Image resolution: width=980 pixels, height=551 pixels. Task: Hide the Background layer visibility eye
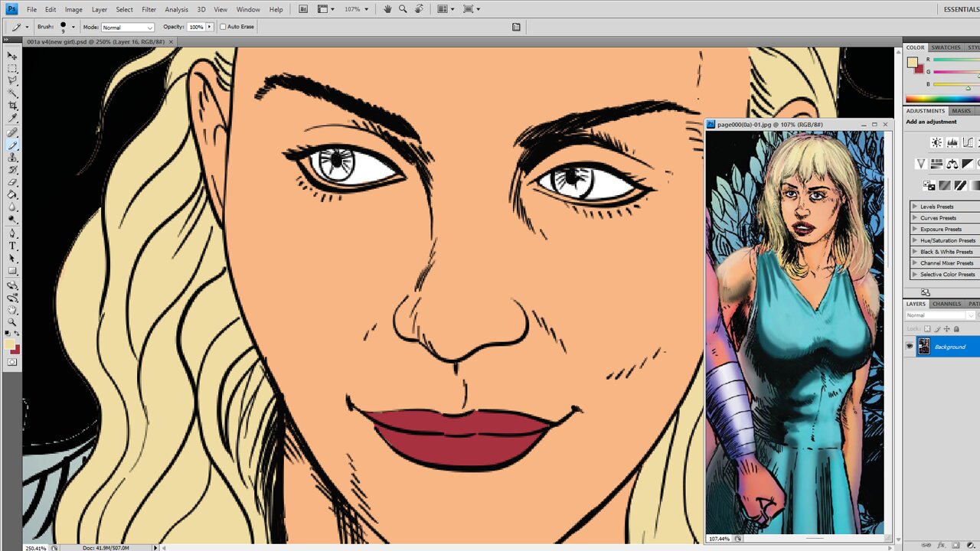(910, 347)
